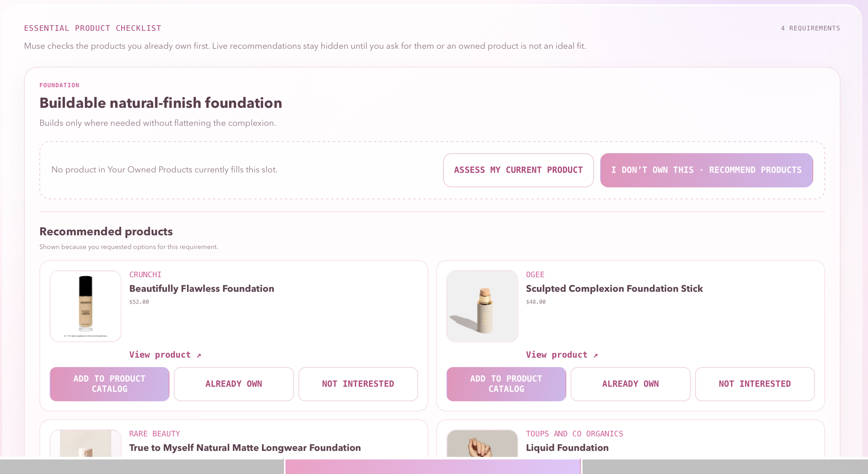Image resolution: width=868 pixels, height=474 pixels.
Task: Select Beautifully Flawless Foundation title
Action: tap(202, 289)
